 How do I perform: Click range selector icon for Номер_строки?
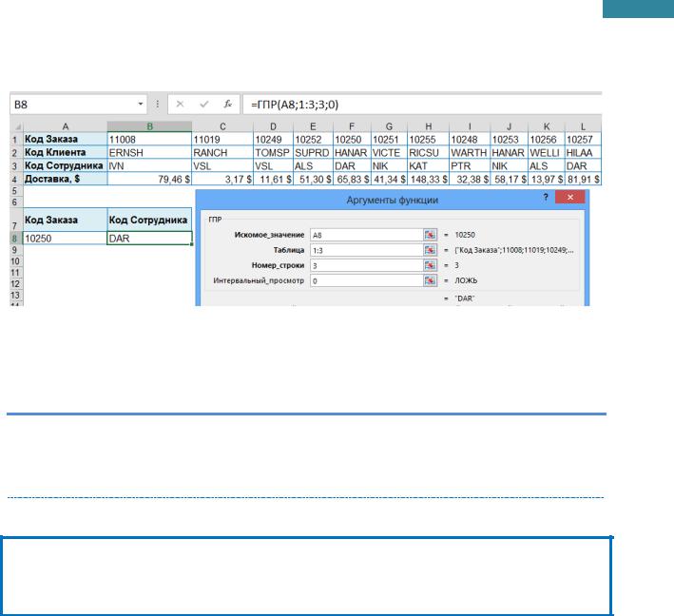point(430,265)
